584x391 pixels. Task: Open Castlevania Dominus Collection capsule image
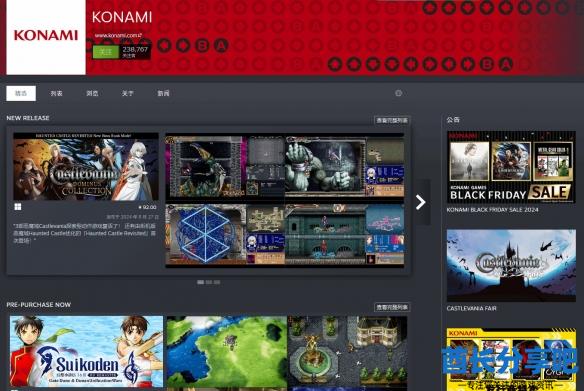86,166
